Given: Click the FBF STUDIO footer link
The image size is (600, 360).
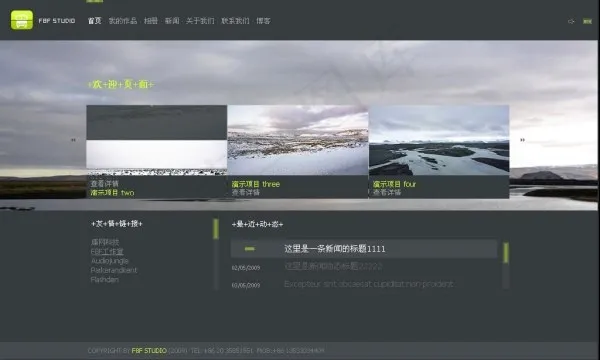Looking at the screenshot, I should [x=149, y=350].
